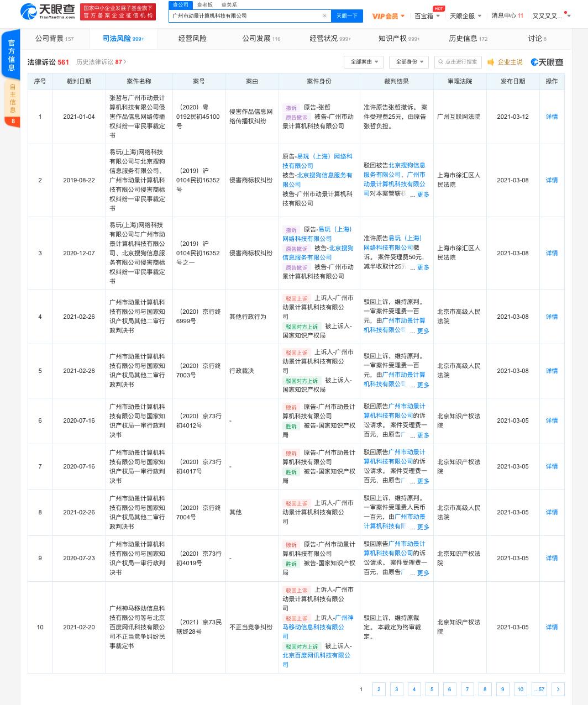Expand the VIP会员 dropdown menu
This screenshot has width=588, height=705.
(387, 16)
